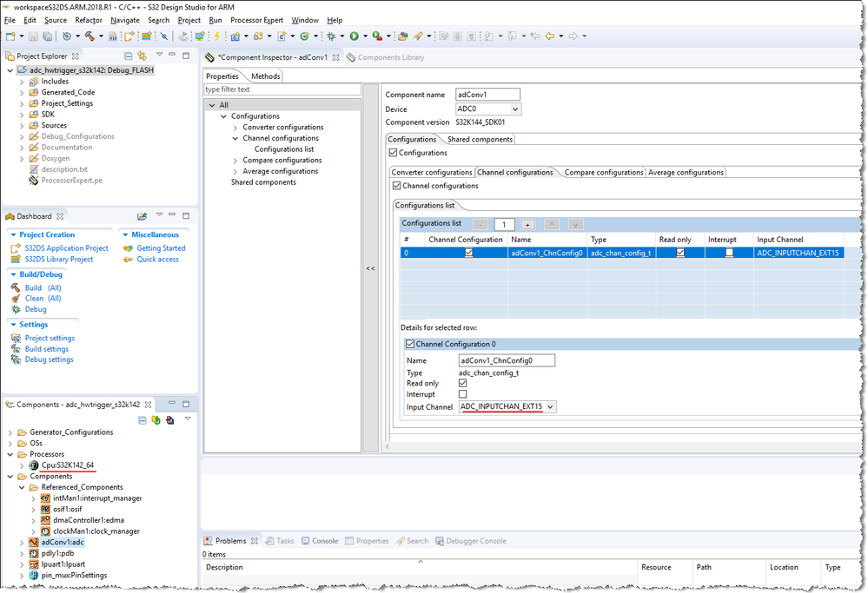Viewport: 868px width, 593px height.
Task: Click Generate Processor Expert Code icon in Components view
Action: (156, 420)
